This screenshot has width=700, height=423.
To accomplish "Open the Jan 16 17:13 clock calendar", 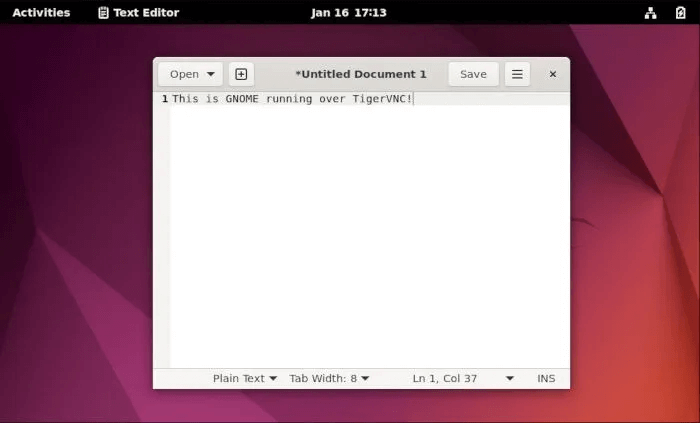I will pos(349,12).
